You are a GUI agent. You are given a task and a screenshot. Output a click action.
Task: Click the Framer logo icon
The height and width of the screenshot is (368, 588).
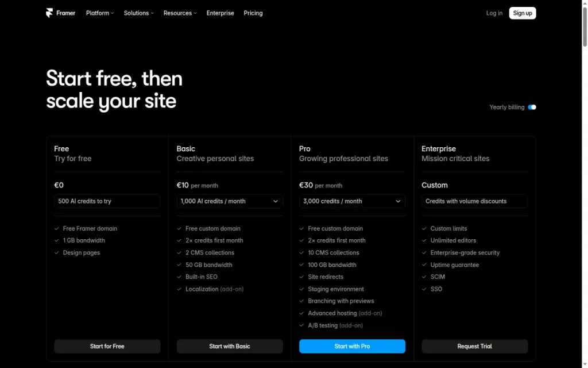[x=49, y=13]
